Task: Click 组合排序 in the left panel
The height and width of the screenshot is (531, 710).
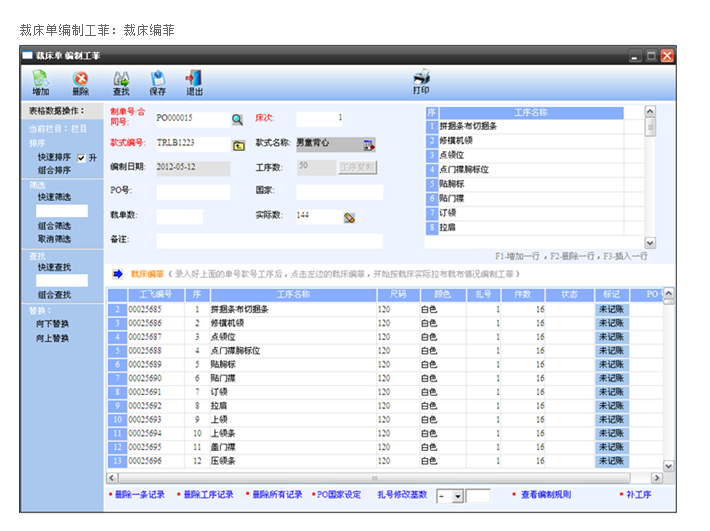Action: (54, 170)
